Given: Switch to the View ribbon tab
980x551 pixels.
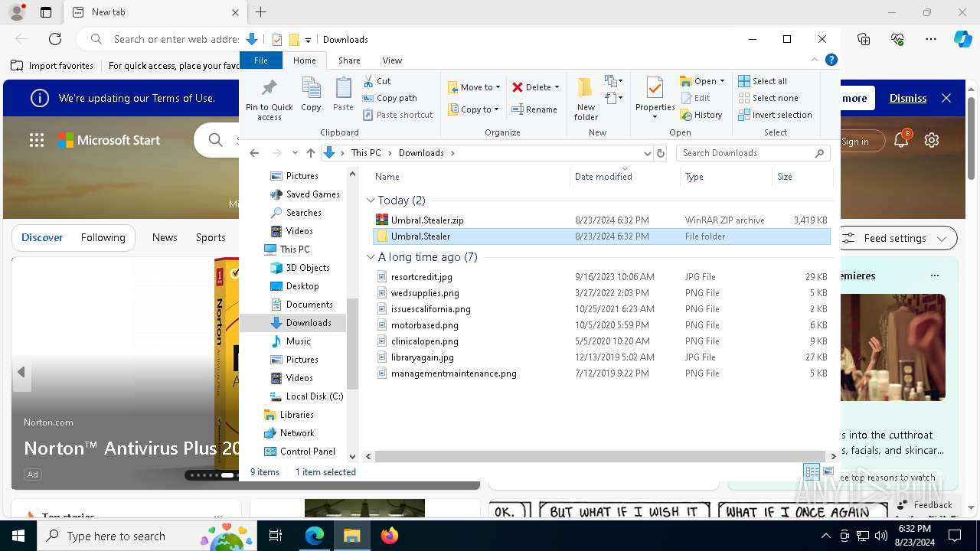Looking at the screenshot, I should point(392,60).
